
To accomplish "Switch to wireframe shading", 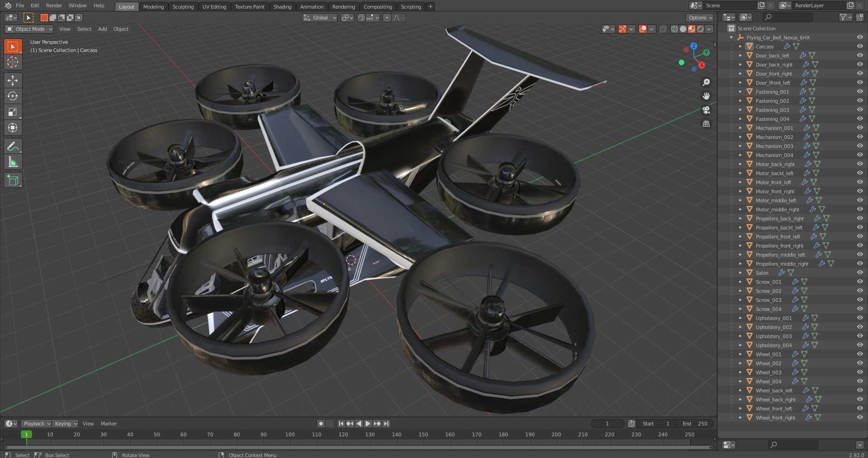I will point(674,29).
